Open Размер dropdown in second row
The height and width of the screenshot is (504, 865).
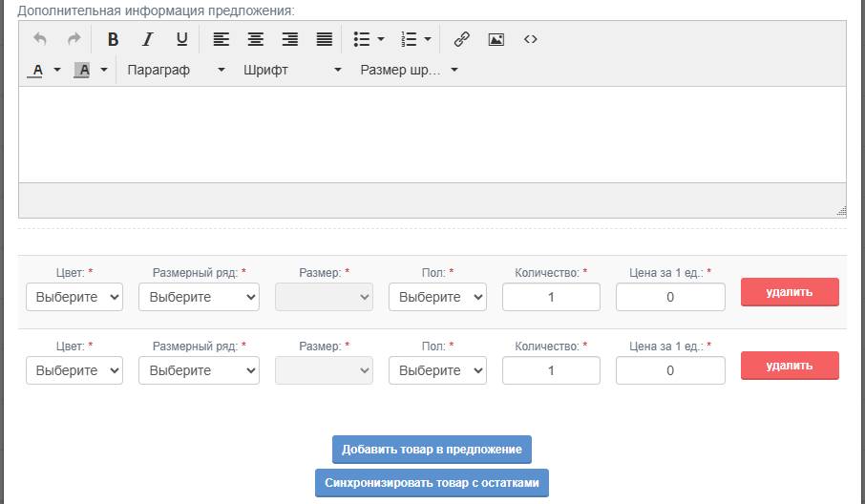[324, 370]
